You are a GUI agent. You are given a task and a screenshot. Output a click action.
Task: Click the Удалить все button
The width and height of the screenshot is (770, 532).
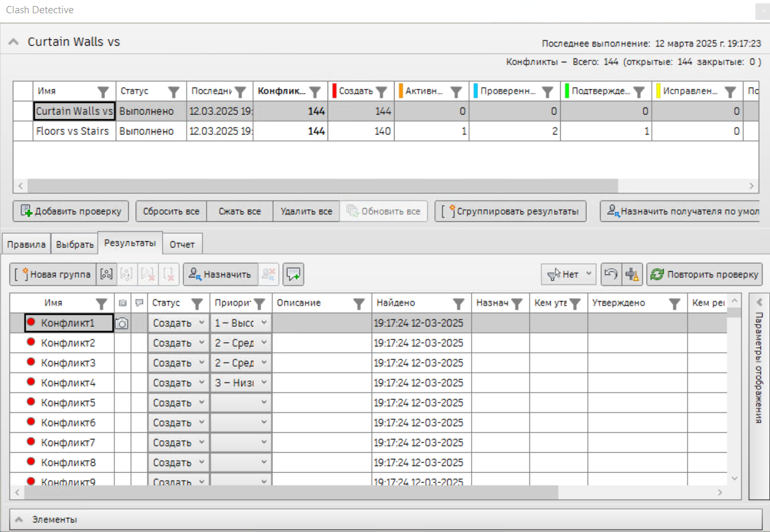[306, 211]
